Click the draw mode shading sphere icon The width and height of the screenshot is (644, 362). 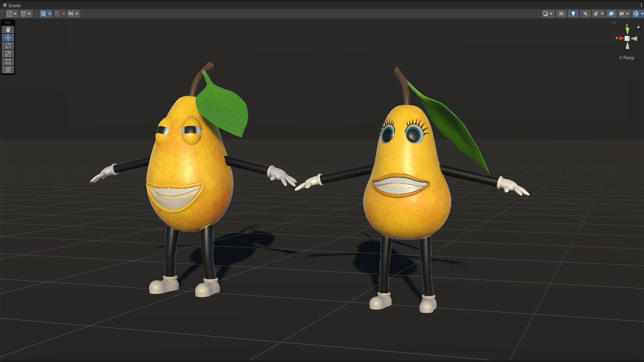tap(545, 14)
